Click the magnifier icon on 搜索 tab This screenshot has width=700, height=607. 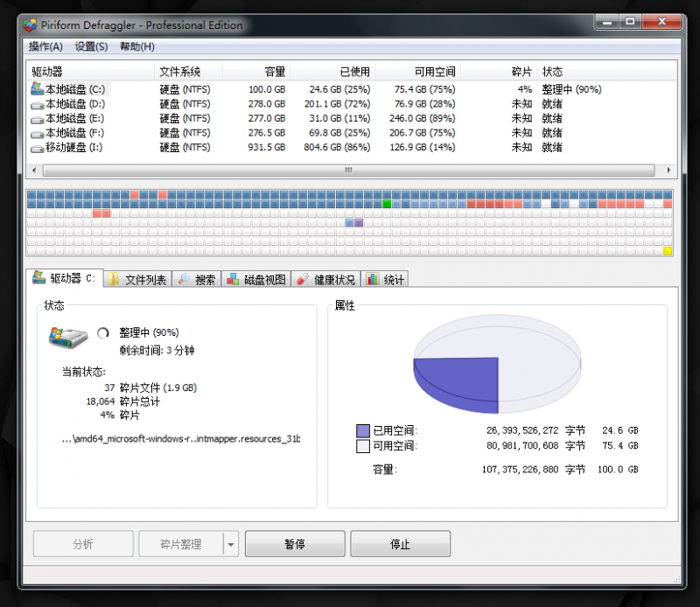tap(184, 279)
